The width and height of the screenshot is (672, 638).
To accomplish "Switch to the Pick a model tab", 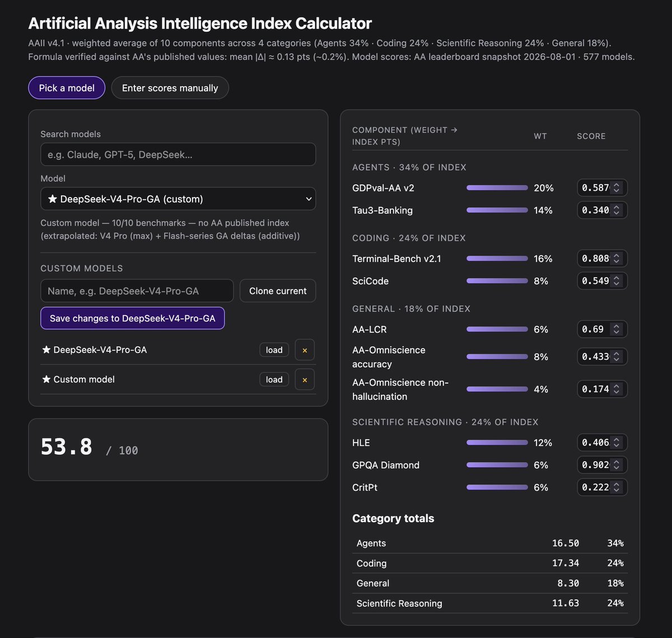I will click(x=67, y=88).
